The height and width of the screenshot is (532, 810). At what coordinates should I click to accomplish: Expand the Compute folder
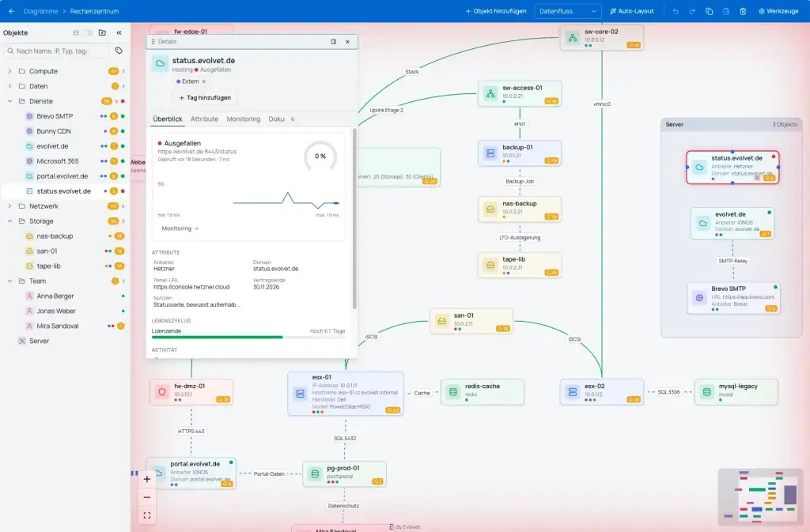(x=9, y=71)
